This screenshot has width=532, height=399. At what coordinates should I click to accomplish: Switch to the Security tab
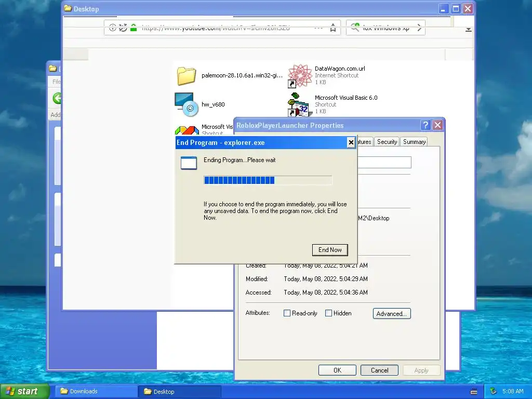(x=387, y=142)
